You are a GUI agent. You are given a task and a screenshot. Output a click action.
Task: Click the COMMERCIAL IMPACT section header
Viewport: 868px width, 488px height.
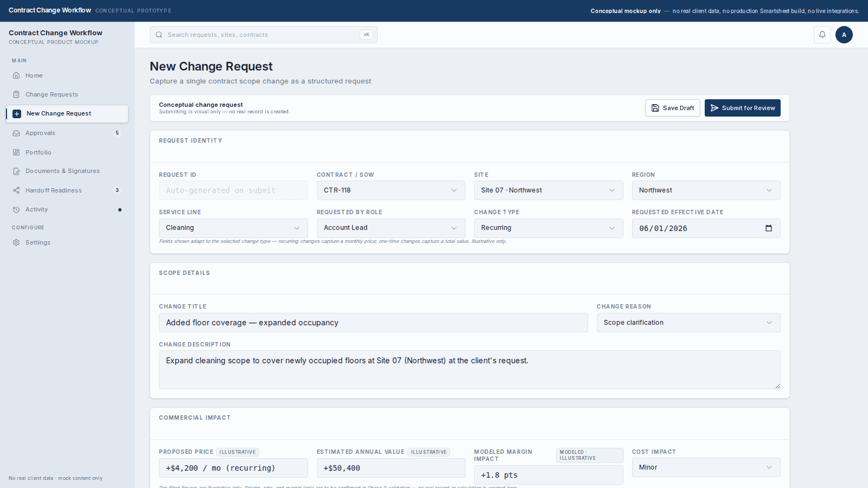[x=195, y=418]
